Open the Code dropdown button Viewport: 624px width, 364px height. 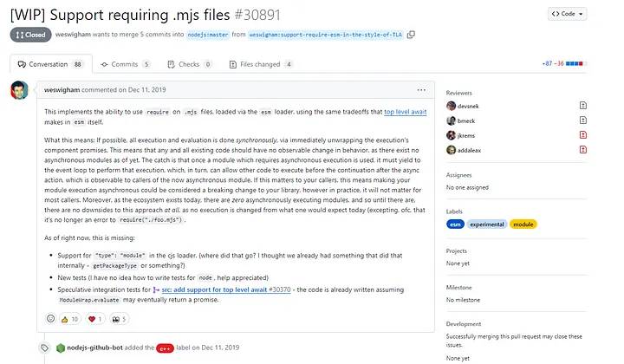pos(567,14)
